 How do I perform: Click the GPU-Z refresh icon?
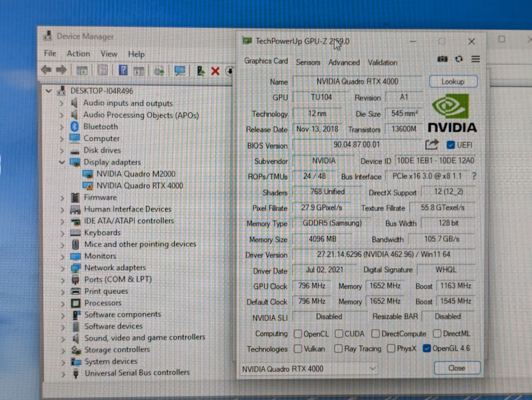tap(459, 59)
